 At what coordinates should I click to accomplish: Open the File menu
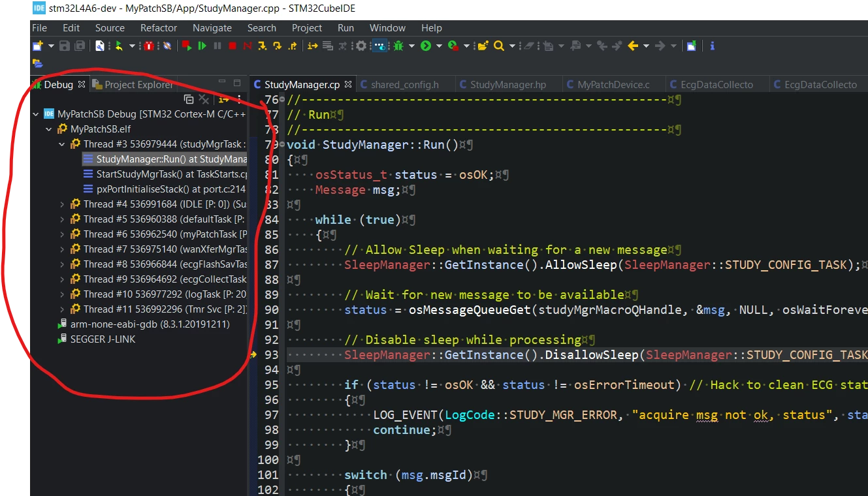[x=39, y=28]
